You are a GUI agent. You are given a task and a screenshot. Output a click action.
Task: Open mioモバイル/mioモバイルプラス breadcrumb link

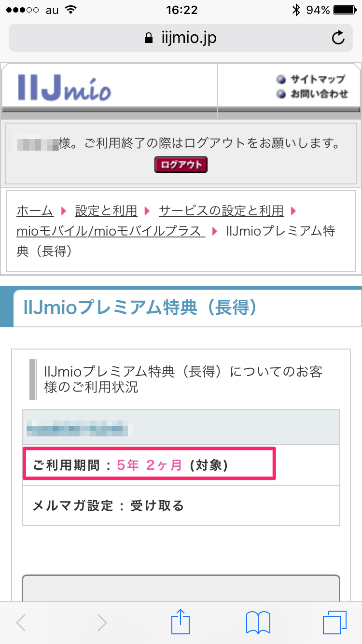click(x=111, y=231)
